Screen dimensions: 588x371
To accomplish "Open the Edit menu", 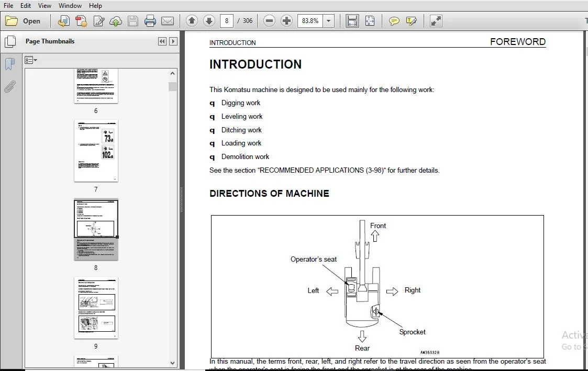I will [x=26, y=6].
